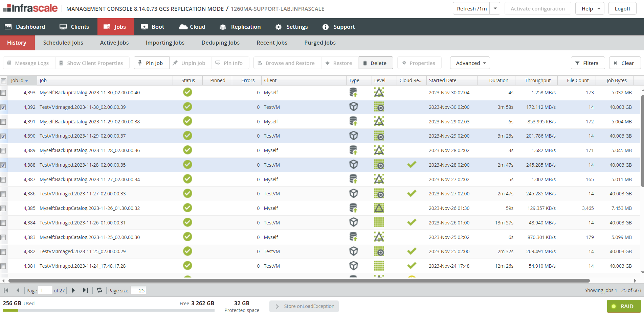Image resolution: width=644 pixels, height=314 pixels.
Task: Click the Filters button
Action: coord(588,63)
